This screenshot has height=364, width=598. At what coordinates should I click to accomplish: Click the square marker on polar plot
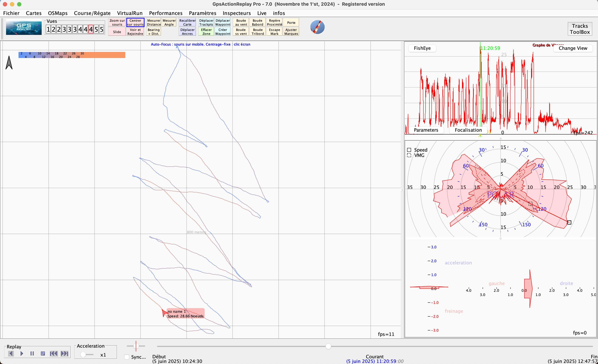coord(569,222)
